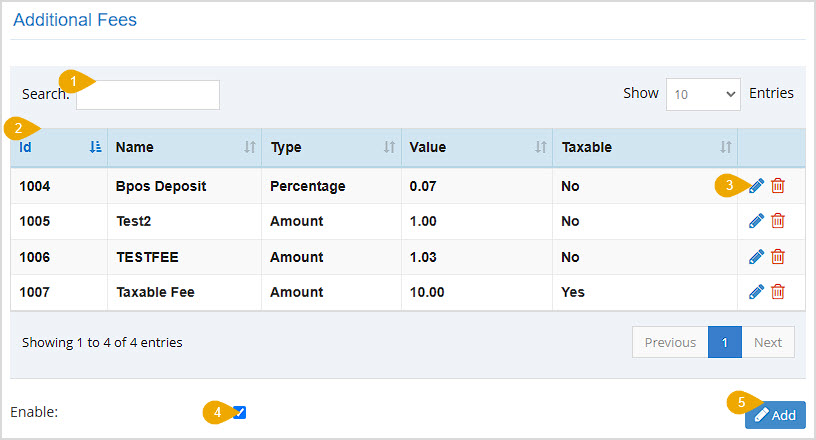
Task: Sort the table by Name column
Action: 185,147
